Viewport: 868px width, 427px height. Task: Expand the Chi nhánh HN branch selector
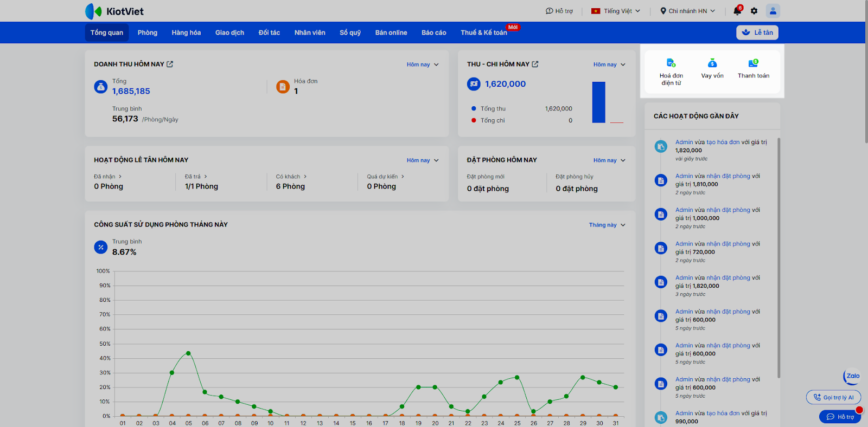[687, 11]
